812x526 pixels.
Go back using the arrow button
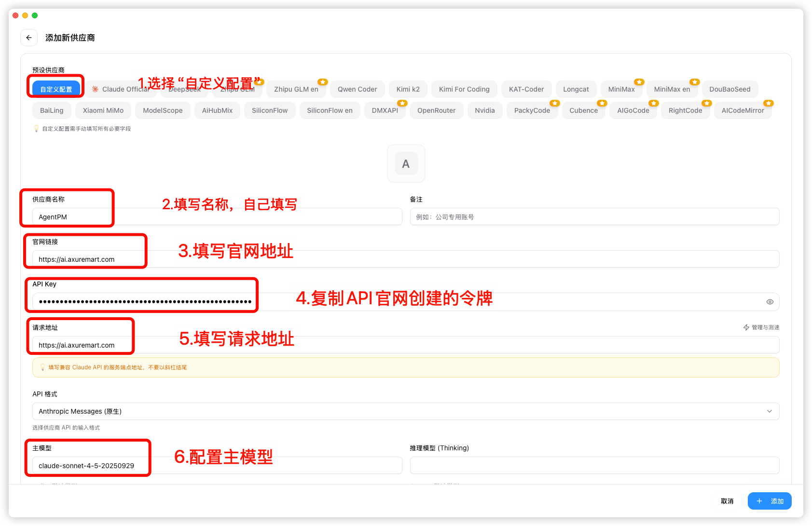tap(29, 38)
